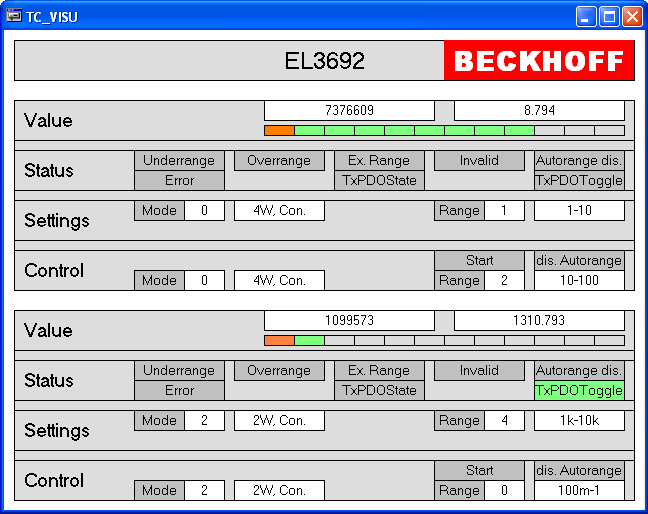
Task: Click channel 1 raw value 7376609
Action: [349, 110]
